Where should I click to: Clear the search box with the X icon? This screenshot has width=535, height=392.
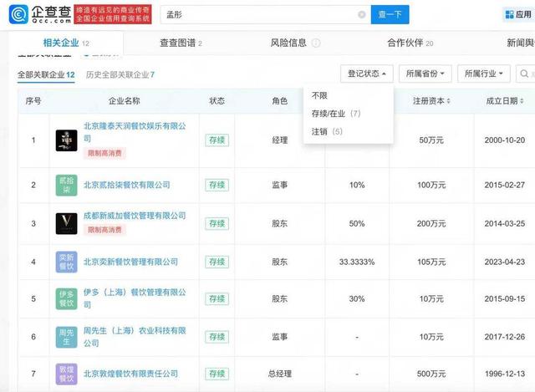(361, 14)
